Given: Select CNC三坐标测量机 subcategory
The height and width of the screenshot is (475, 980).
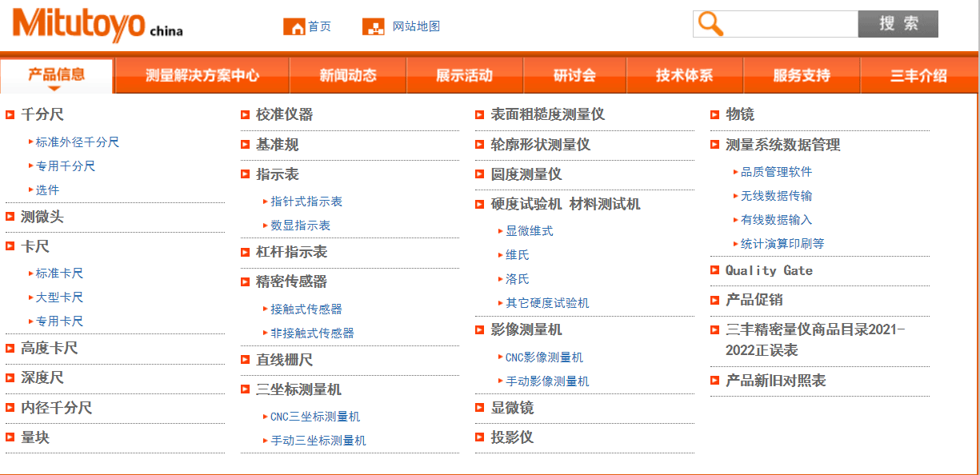Looking at the screenshot, I should (315, 417).
